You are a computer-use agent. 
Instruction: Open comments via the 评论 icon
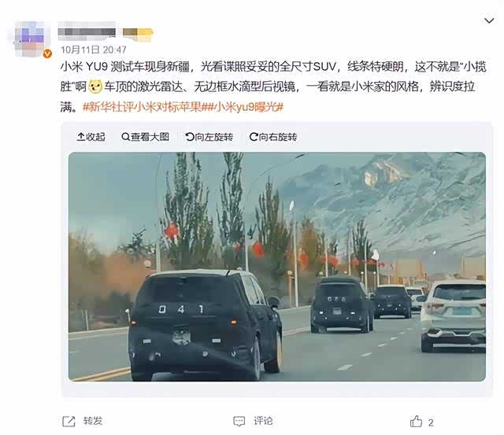pos(239,421)
